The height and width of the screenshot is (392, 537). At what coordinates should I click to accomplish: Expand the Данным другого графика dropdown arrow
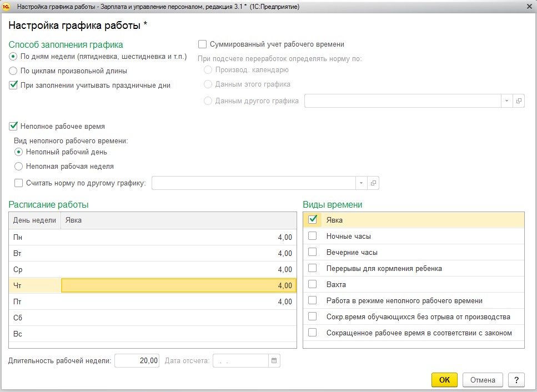pyautogui.click(x=506, y=100)
